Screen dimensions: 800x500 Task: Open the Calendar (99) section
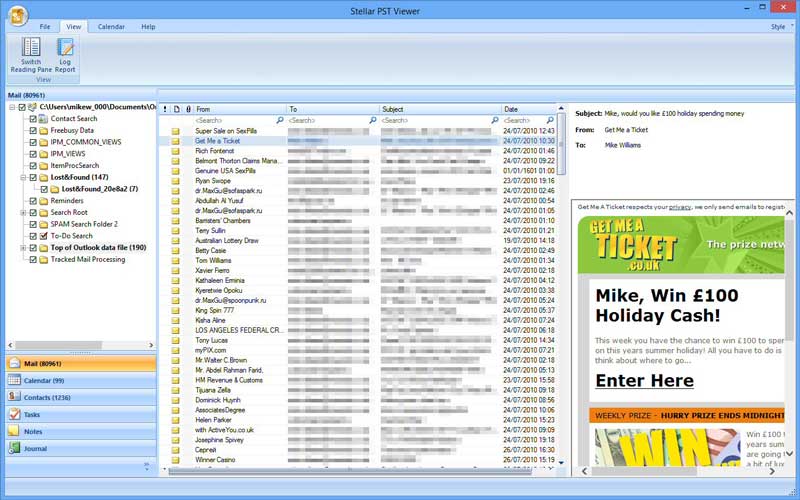81,381
